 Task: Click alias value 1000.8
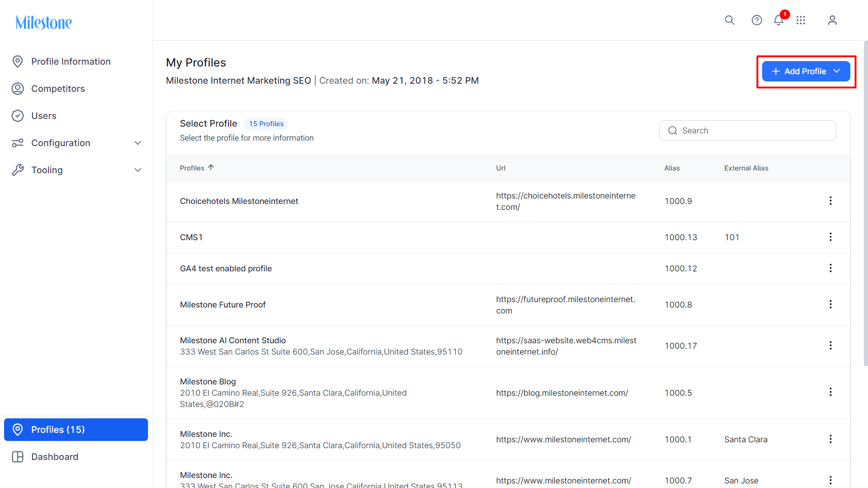coord(678,305)
